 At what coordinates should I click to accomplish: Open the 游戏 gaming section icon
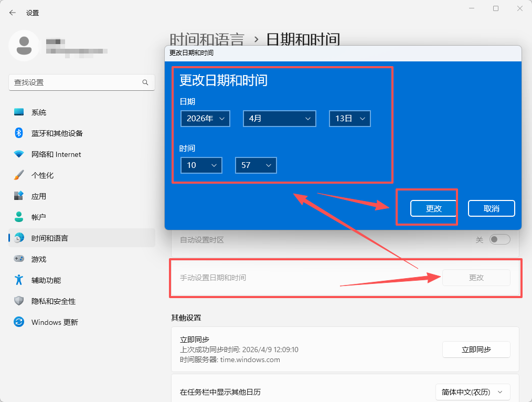[x=18, y=259]
